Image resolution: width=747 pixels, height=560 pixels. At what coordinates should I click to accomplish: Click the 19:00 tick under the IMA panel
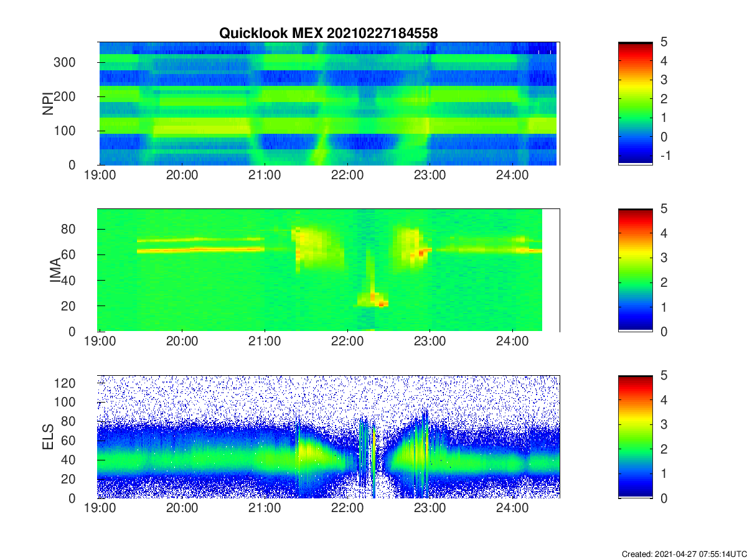point(100,342)
